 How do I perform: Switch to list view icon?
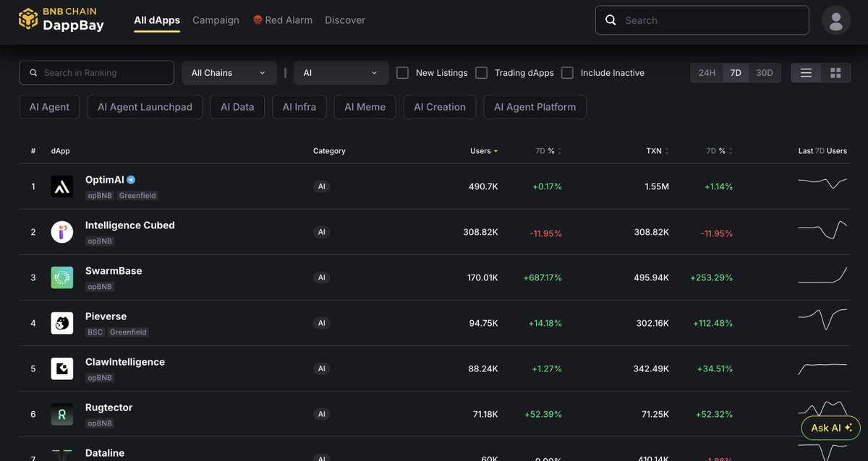tap(806, 73)
